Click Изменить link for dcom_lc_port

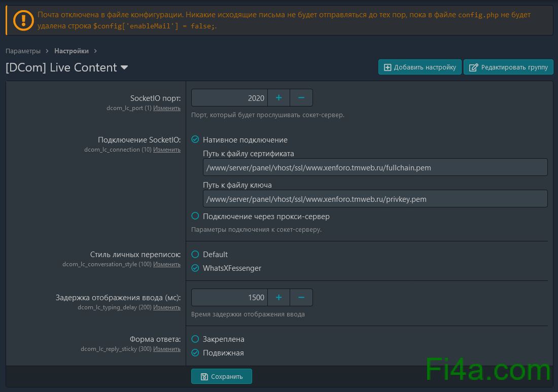167,108
